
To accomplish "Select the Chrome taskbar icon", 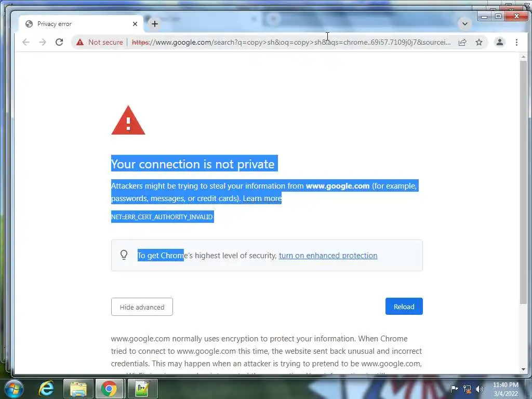I will (x=109, y=389).
